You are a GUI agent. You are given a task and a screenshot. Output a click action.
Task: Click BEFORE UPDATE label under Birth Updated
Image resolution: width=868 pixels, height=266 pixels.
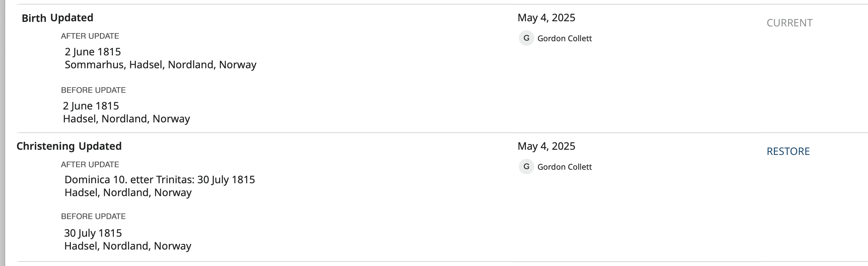tap(93, 90)
